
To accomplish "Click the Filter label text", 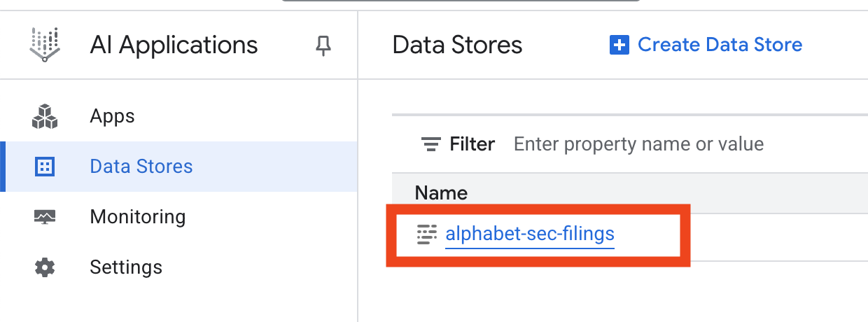I will [472, 145].
